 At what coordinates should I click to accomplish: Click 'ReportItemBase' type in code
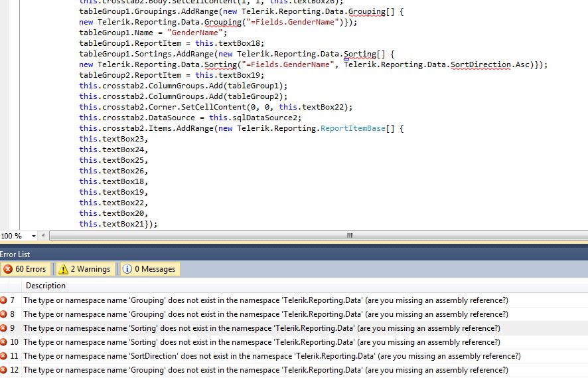pos(352,128)
